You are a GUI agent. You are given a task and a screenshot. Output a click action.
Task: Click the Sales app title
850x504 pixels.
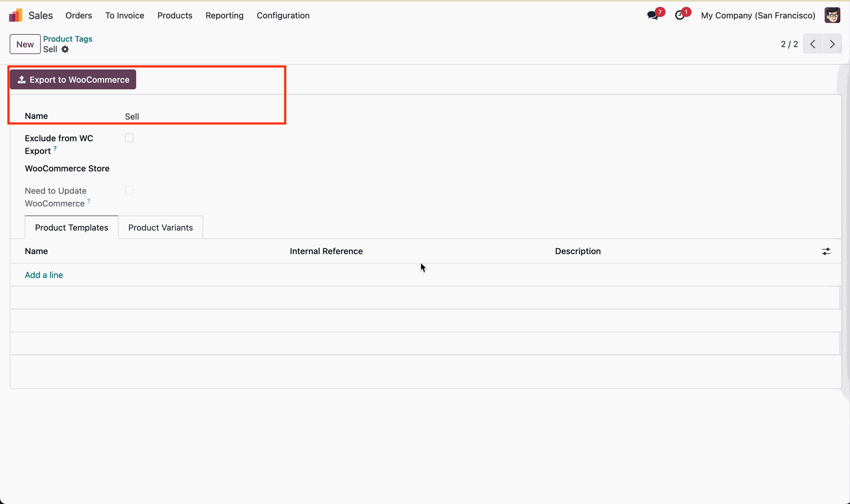click(41, 15)
